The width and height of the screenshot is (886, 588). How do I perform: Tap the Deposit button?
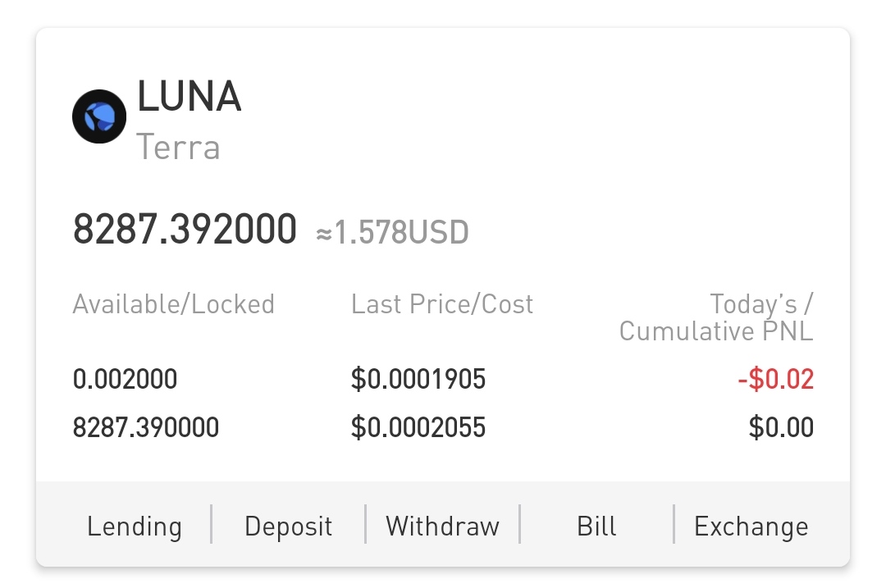(x=289, y=526)
